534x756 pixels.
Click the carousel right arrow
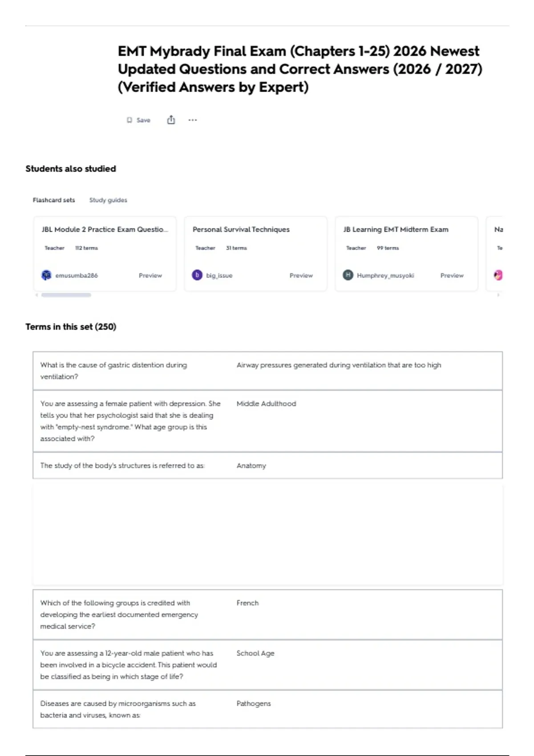(x=498, y=295)
